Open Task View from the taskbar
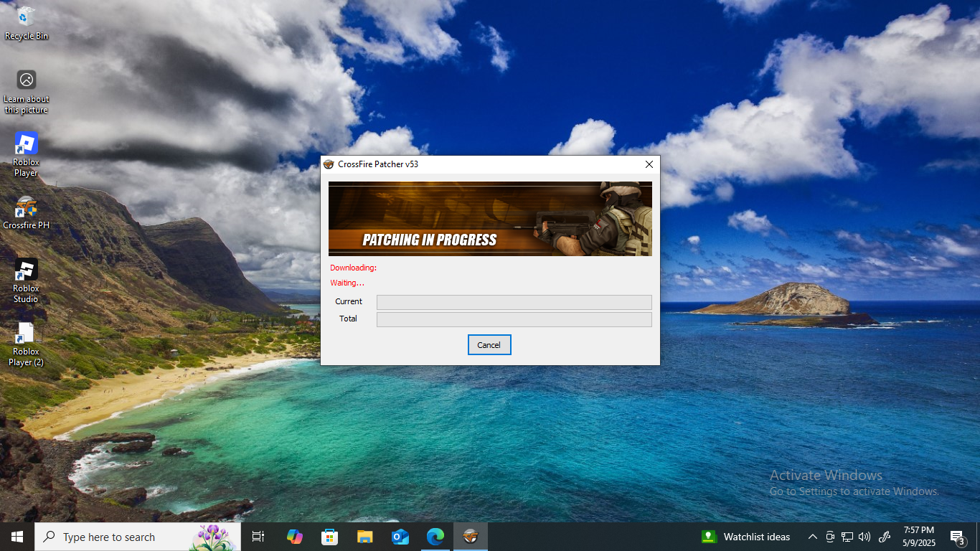This screenshot has height=551, width=980. [x=258, y=537]
